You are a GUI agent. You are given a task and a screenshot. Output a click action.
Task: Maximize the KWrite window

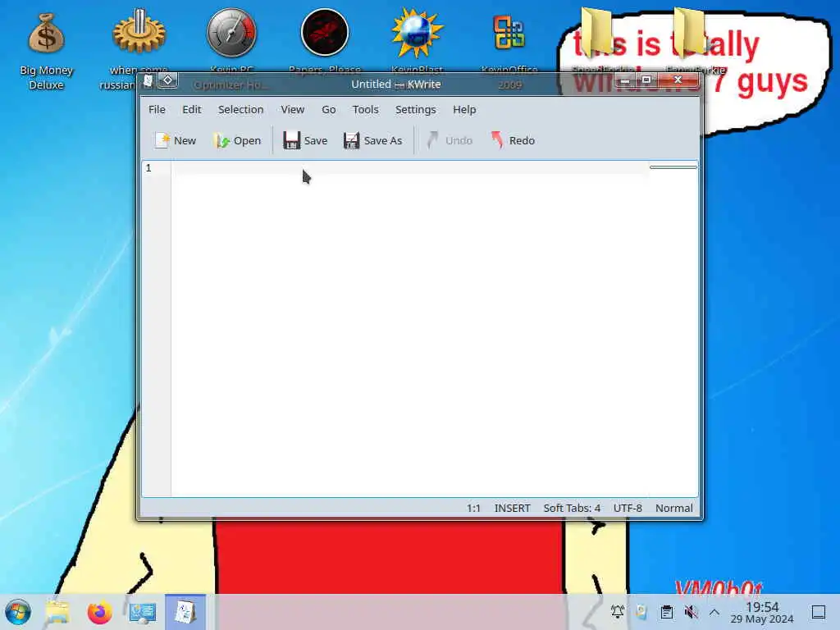[x=646, y=80]
